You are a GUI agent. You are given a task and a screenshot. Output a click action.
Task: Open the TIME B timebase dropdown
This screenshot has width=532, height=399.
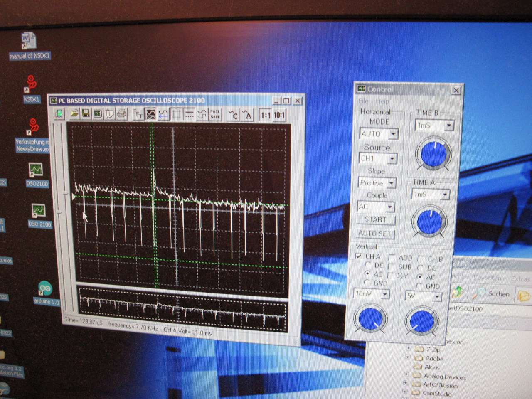448,125
